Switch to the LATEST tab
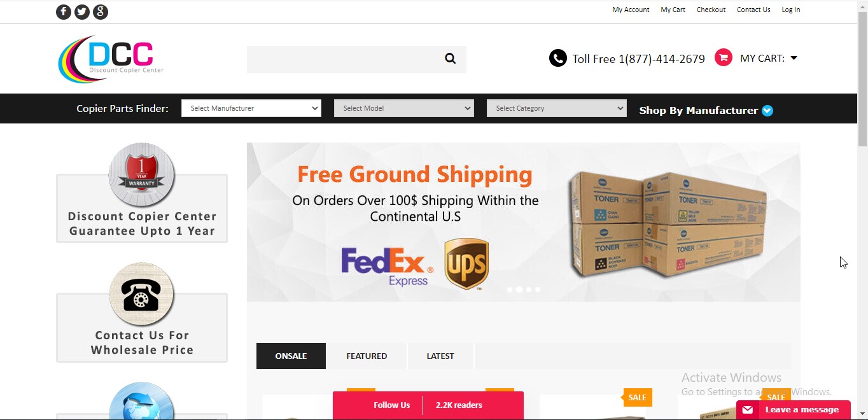Viewport: 868px width, 420px height. click(440, 356)
